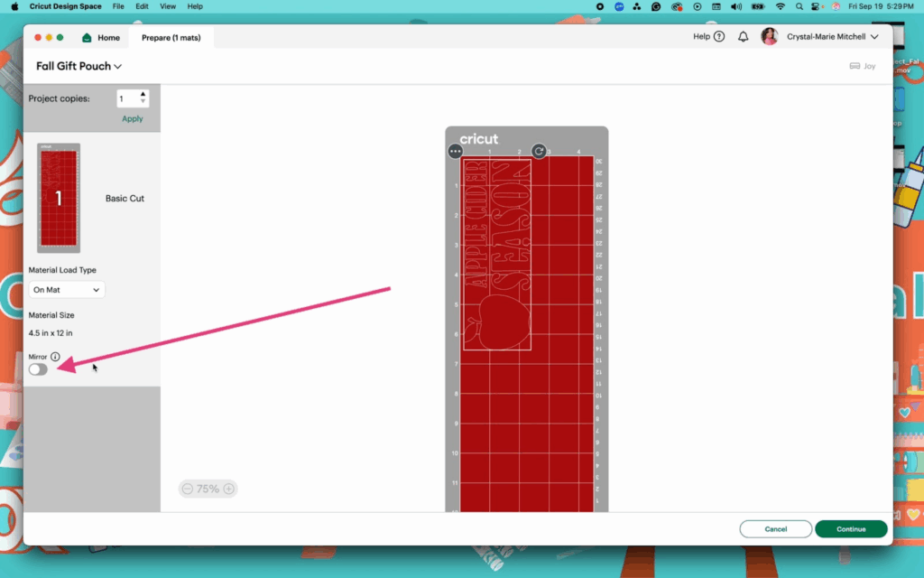The height and width of the screenshot is (578, 924).
Task: Decrease project copies with down arrow
Action: tap(143, 102)
